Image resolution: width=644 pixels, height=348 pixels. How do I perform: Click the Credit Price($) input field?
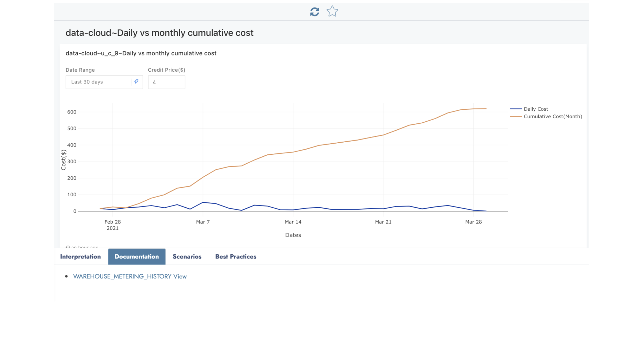pos(166,82)
